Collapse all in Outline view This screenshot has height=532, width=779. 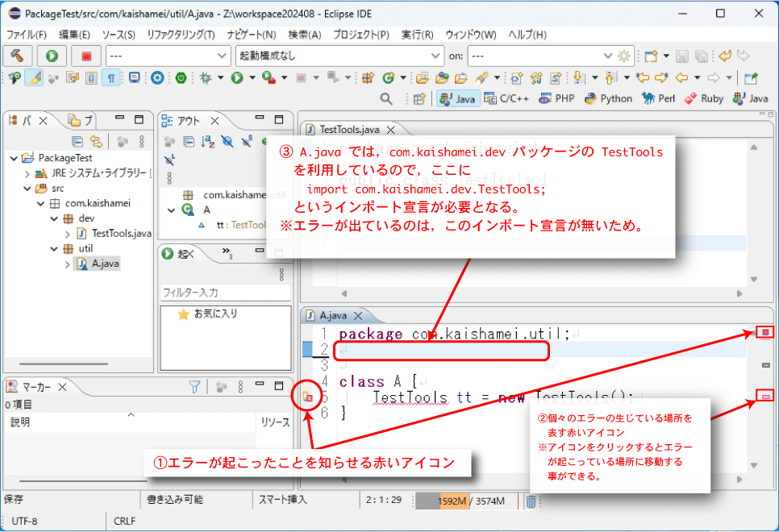(189, 142)
